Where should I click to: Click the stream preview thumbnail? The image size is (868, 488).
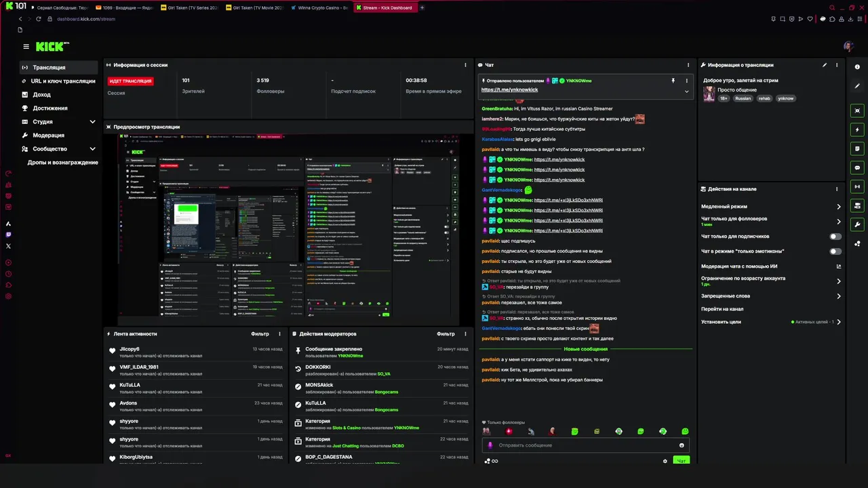click(288, 229)
